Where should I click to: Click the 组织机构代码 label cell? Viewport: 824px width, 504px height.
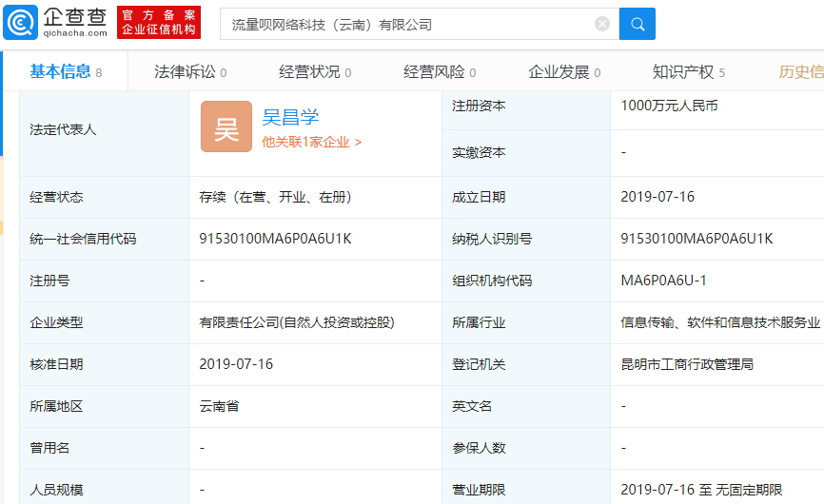point(526,281)
